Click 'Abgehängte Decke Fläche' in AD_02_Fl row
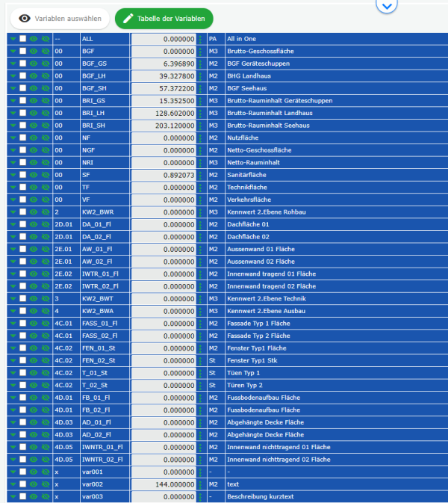The width and height of the screenshot is (448, 503). click(265, 435)
